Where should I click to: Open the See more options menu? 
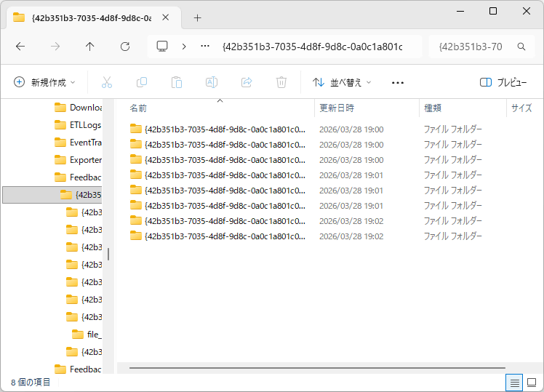tap(397, 82)
